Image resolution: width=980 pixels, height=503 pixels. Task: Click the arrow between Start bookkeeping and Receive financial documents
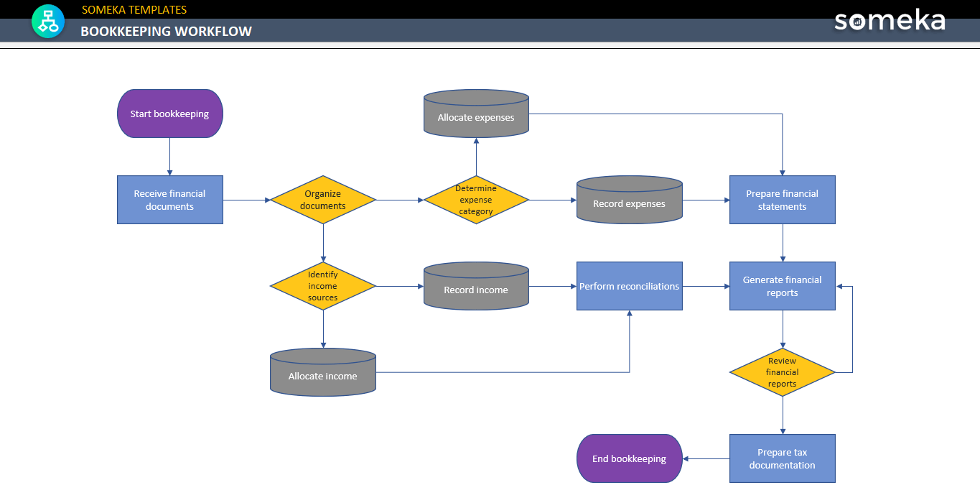(169, 154)
